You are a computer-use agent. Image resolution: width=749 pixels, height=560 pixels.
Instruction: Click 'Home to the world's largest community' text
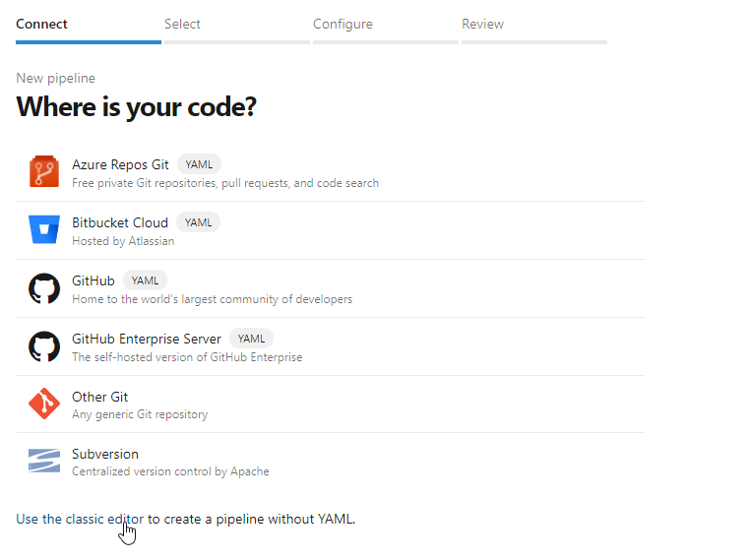[212, 299]
